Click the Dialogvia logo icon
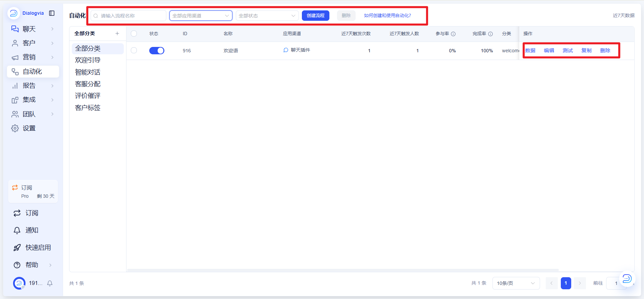Image resolution: width=644 pixels, height=299 pixels. [13, 13]
